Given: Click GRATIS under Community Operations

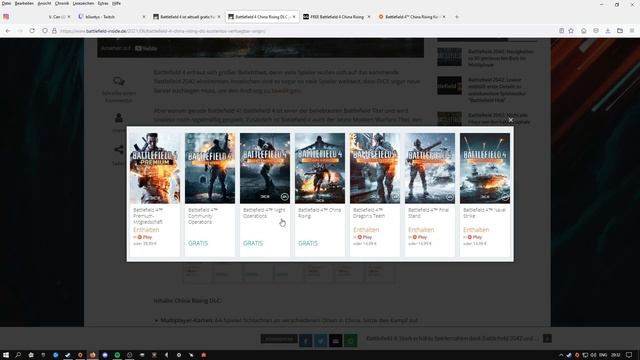Looking at the screenshot, I should (198, 243).
